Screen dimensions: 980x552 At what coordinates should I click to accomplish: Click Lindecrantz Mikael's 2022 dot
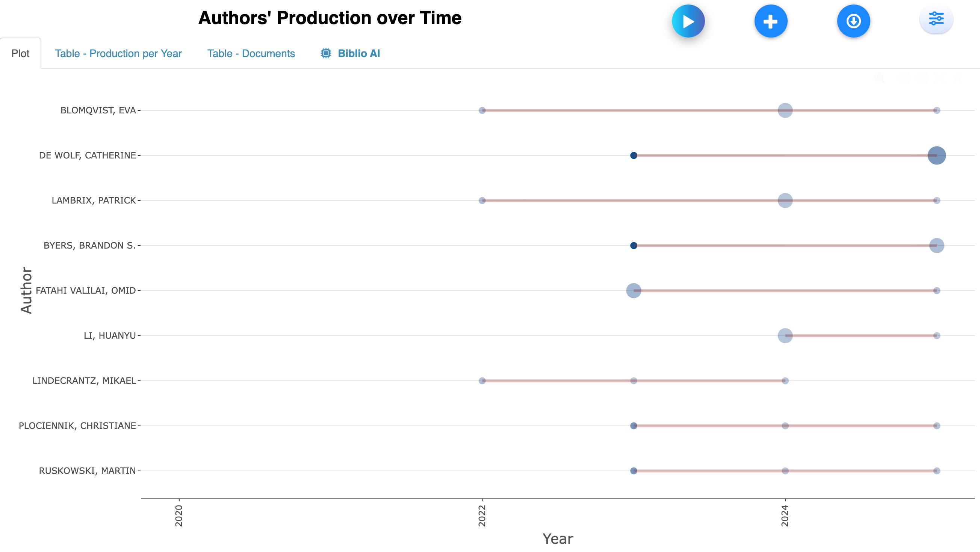pos(482,381)
